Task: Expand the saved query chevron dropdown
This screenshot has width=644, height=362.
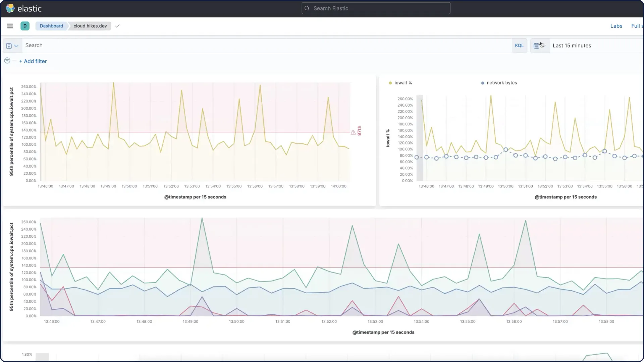Action: (x=16, y=46)
